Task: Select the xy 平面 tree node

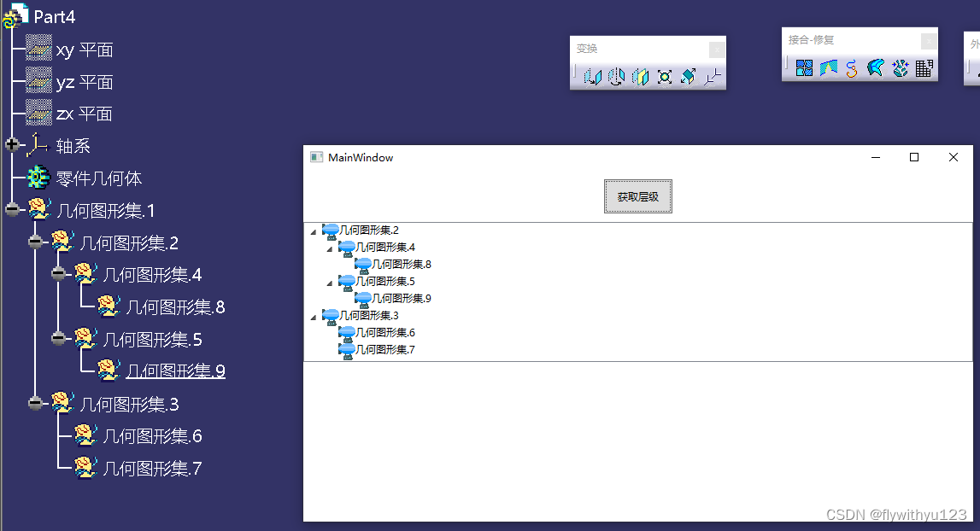Action: [x=84, y=50]
